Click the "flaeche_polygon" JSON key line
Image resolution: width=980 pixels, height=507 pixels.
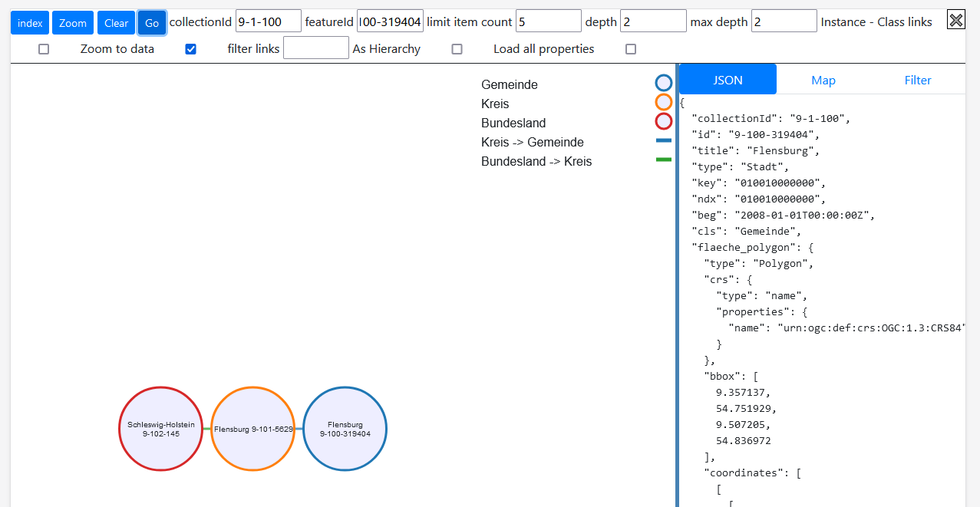(753, 247)
